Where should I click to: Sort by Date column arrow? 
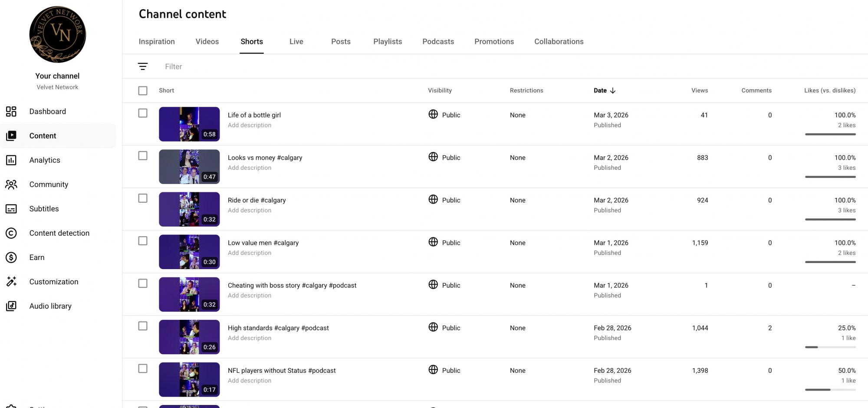click(x=613, y=91)
